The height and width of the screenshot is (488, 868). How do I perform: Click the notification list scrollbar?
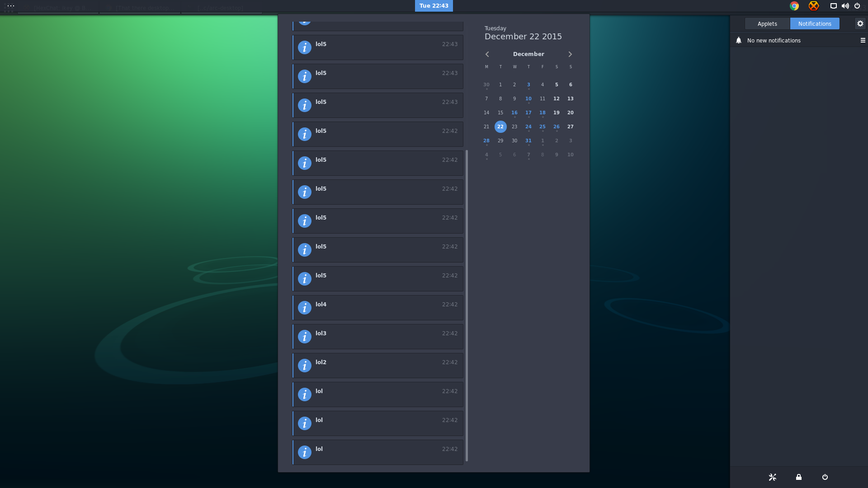click(x=467, y=305)
